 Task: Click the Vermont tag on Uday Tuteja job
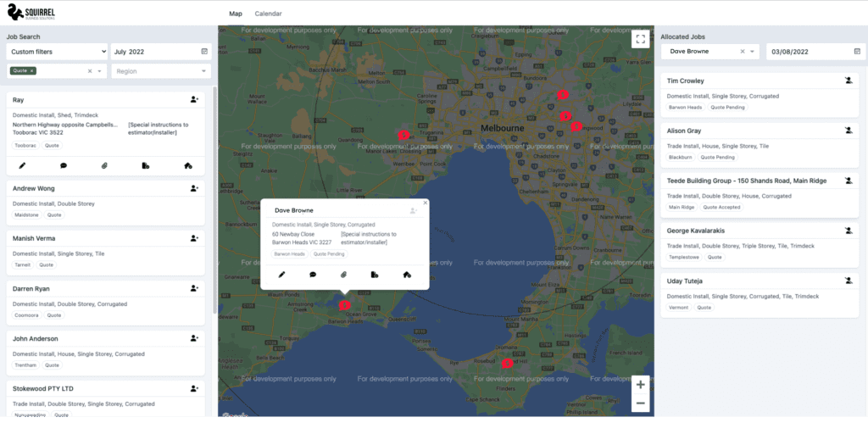pos(679,307)
